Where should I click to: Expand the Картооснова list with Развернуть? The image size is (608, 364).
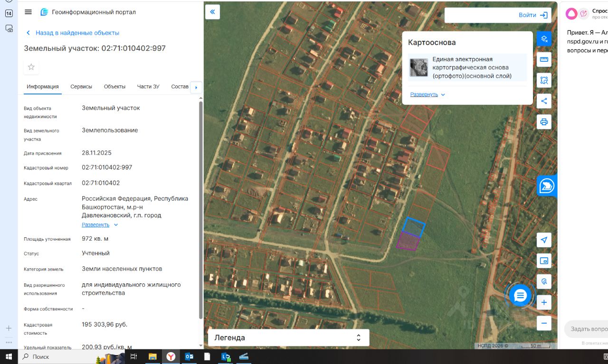point(428,94)
